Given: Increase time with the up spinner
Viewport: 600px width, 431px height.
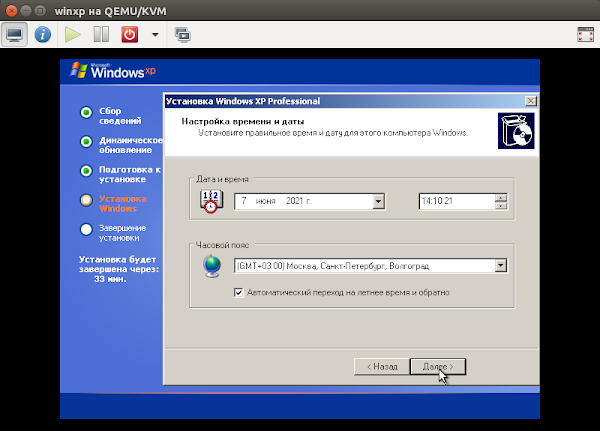Looking at the screenshot, I should point(501,198).
